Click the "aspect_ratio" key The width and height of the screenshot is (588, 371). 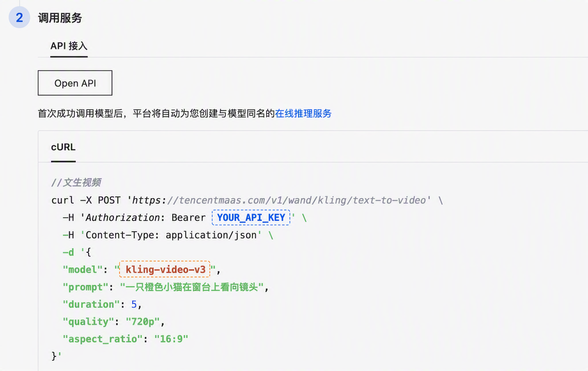point(103,339)
